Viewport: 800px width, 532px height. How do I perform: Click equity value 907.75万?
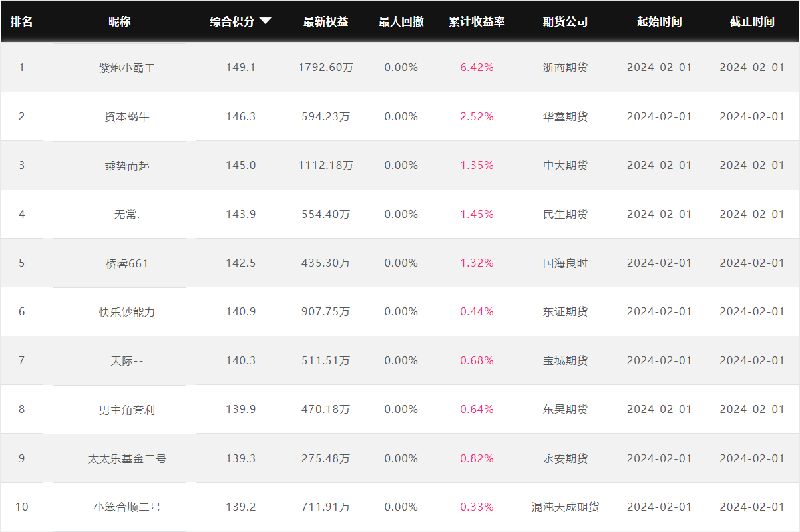(x=325, y=312)
